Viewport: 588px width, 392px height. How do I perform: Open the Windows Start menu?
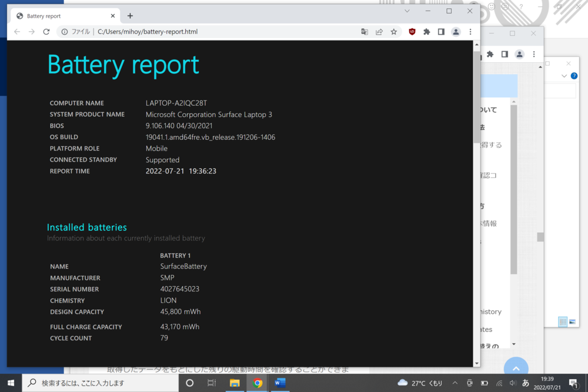click(11, 383)
